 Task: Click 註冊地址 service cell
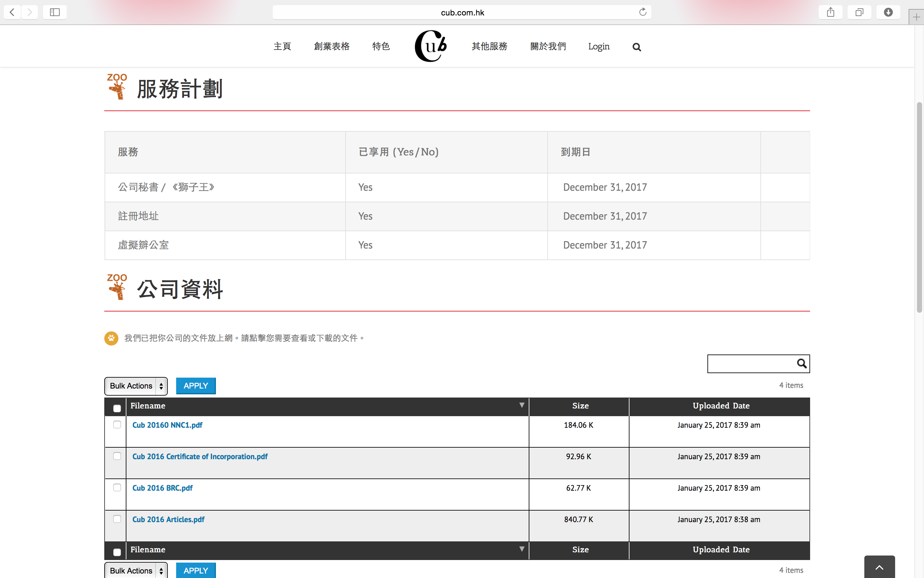click(225, 216)
